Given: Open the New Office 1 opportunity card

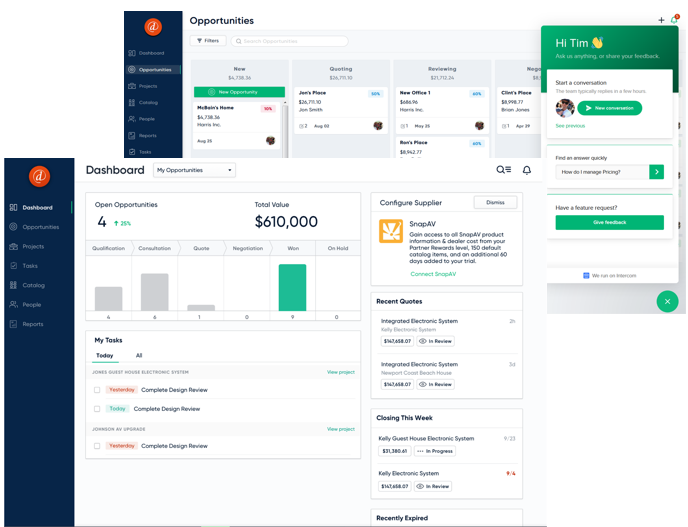Looking at the screenshot, I should (x=441, y=111).
